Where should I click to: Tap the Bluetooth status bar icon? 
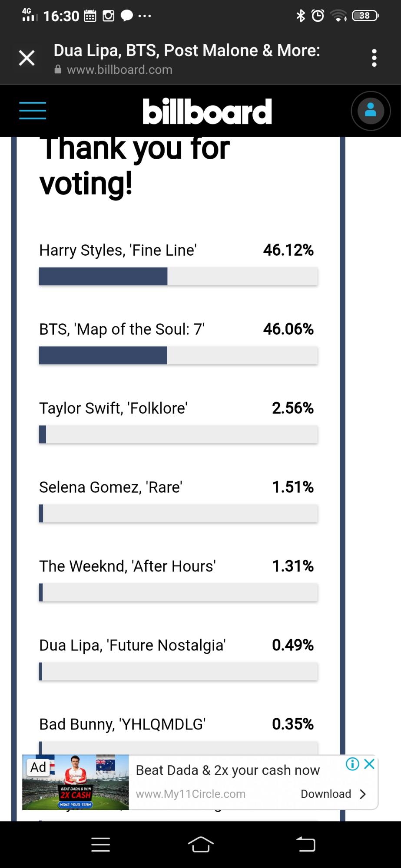[x=300, y=16]
